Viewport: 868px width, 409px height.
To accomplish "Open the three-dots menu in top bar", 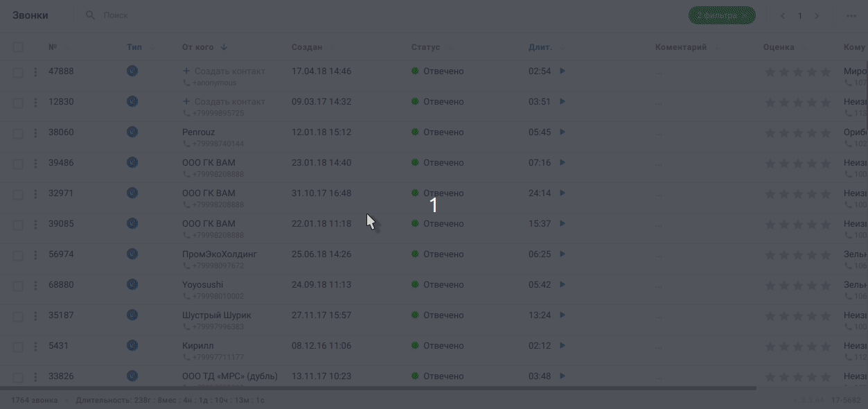I will (x=851, y=16).
